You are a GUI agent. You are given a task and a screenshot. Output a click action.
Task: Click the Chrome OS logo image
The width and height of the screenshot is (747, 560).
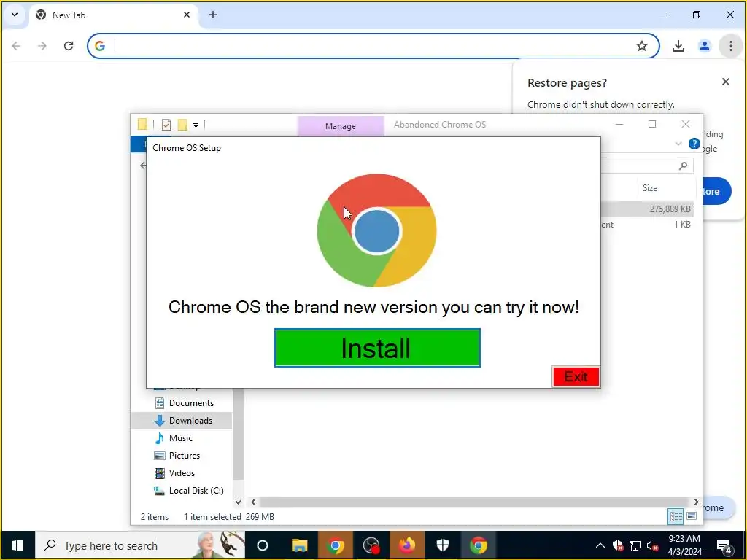coord(376,231)
